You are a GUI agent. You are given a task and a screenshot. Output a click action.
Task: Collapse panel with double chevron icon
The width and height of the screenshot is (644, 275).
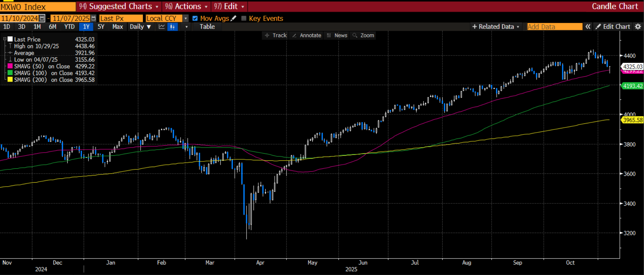588,27
